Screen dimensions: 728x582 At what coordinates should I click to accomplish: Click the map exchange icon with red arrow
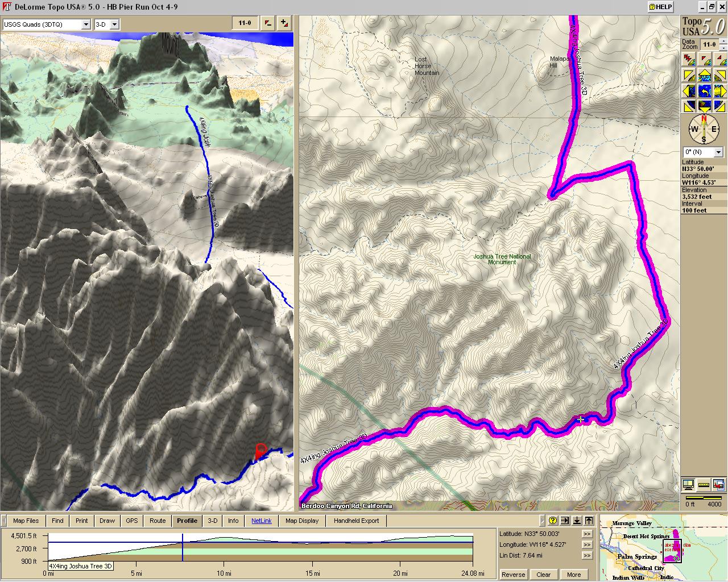pos(719,485)
